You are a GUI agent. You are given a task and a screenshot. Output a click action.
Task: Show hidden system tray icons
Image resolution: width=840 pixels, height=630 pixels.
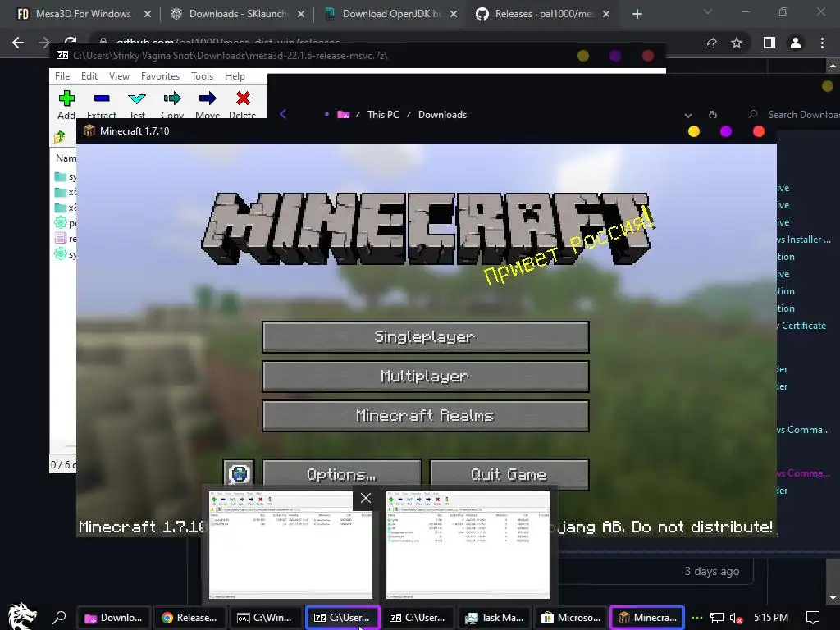pyautogui.click(x=697, y=618)
